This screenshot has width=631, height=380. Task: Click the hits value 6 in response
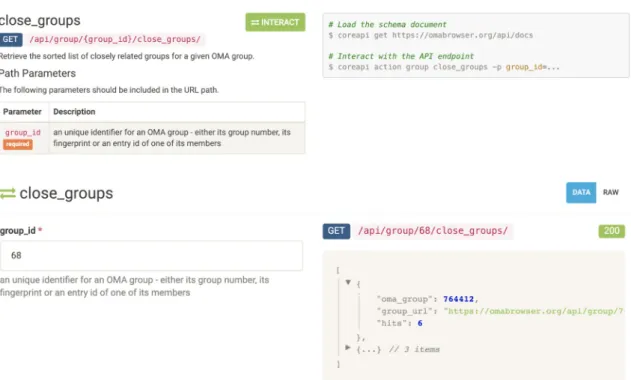pyautogui.click(x=420, y=323)
